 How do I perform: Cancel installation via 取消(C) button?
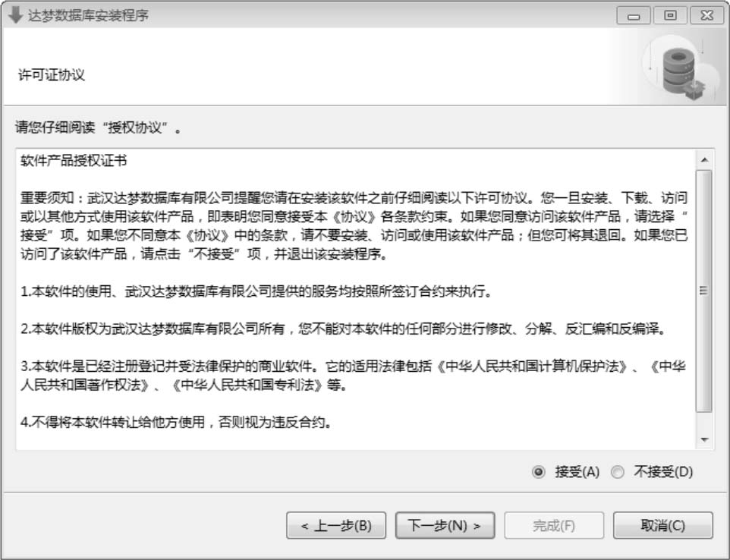coord(663,526)
